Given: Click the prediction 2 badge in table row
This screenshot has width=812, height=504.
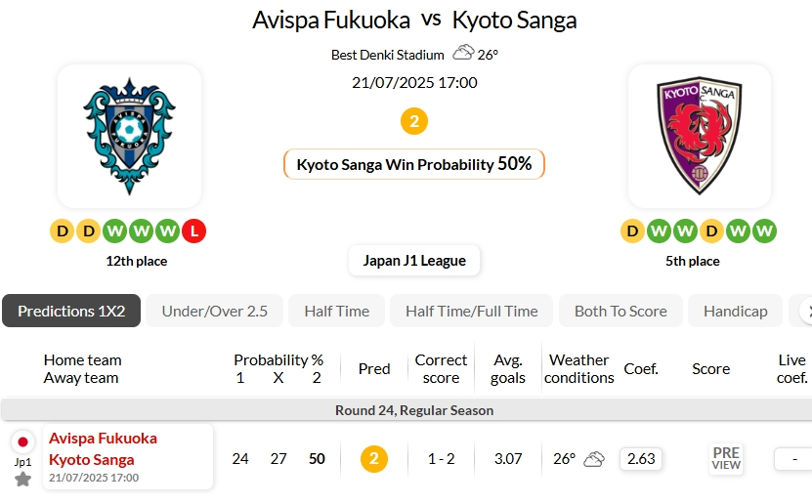Looking at the screenshot, I should click(373, 458).
